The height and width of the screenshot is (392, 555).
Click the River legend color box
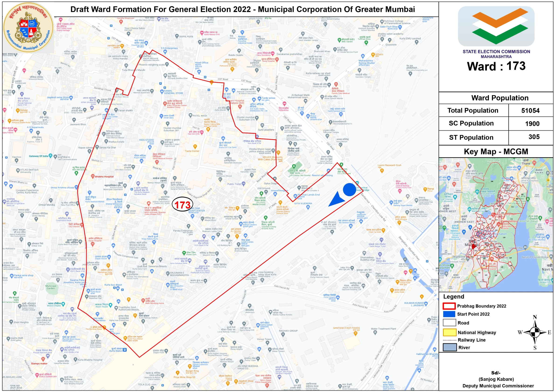(x=449, y=347)
